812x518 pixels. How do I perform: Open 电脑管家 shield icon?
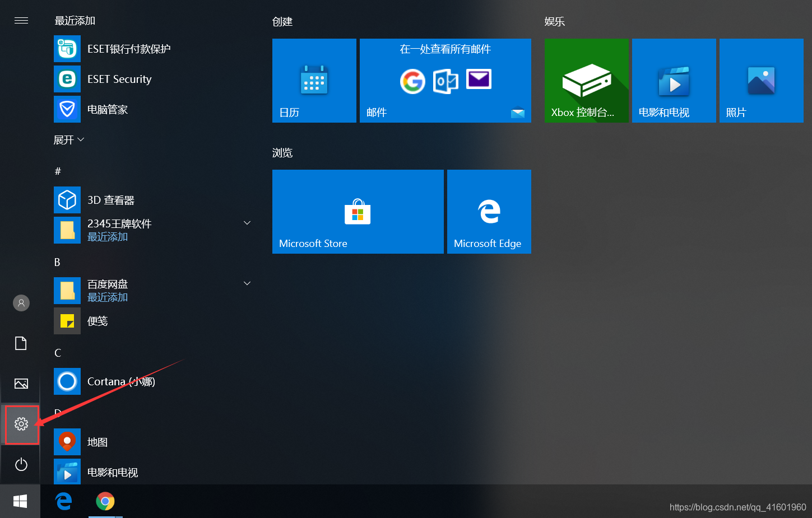tap(67, 109)
